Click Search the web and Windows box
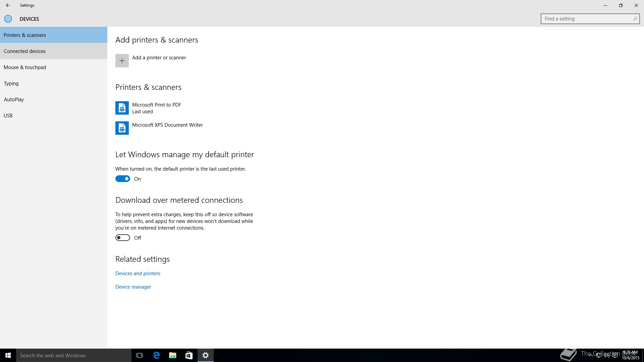The height and width of the screenshot is (362, 644). pyautogui.click(x=74, y=355)
